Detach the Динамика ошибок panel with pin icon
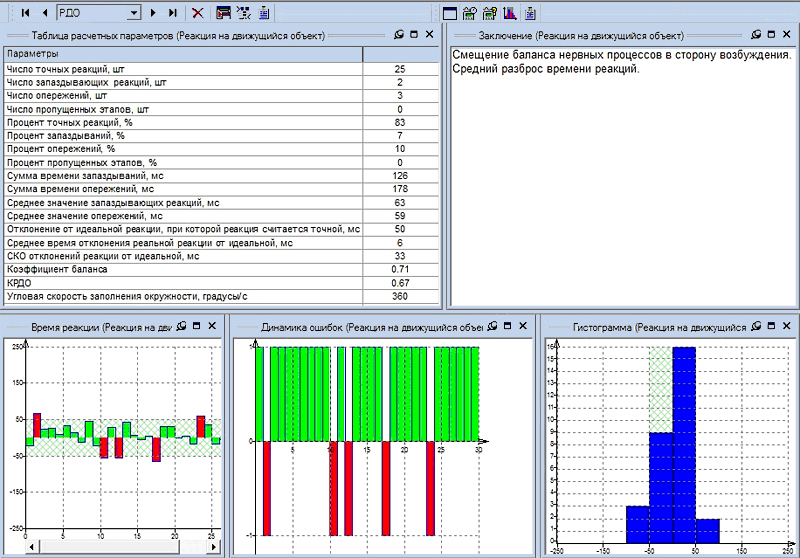The width and height of the screenshot is (800, 558). click(x=491, y=326)
